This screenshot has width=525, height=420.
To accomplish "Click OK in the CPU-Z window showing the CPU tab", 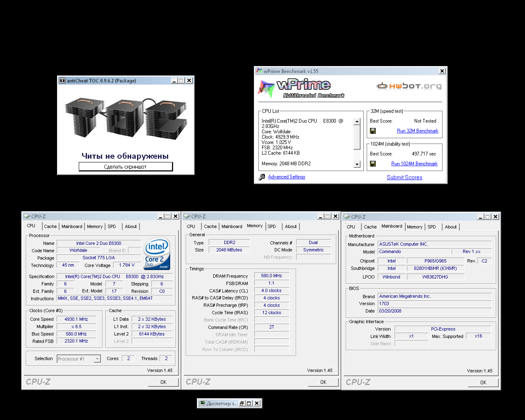I will [163, 382].
